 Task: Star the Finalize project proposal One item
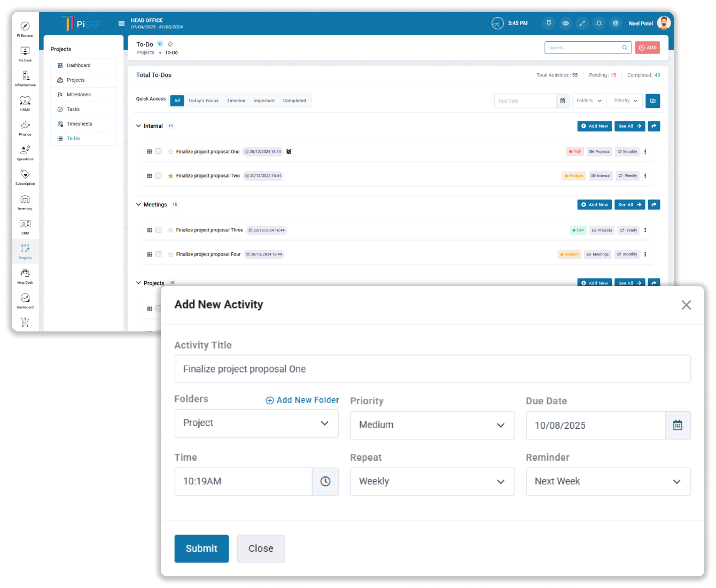point(170,152)
